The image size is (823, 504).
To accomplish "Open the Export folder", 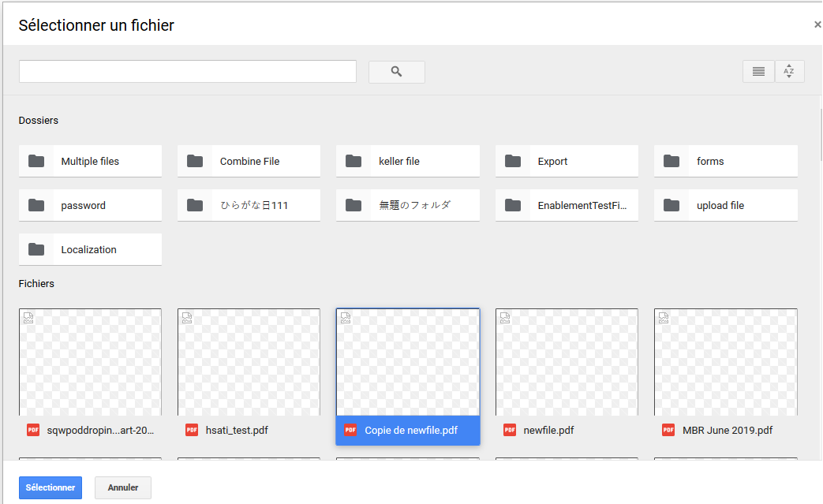I will [x=567, y=161].
